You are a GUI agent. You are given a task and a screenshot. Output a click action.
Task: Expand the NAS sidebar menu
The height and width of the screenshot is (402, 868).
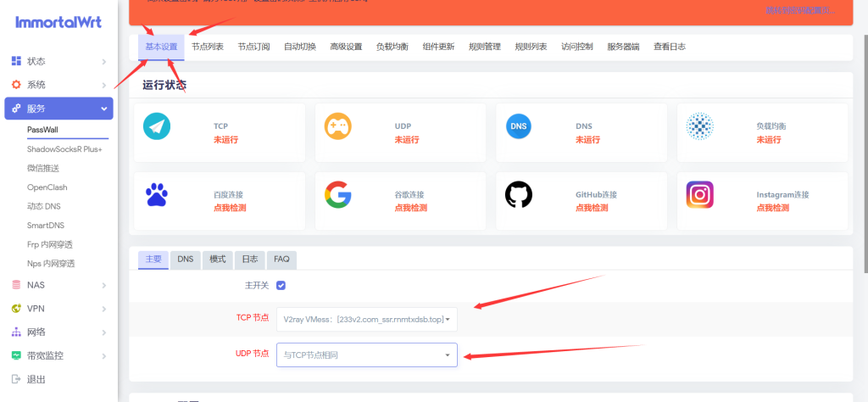pyautogui.click(x=58, y=285)
